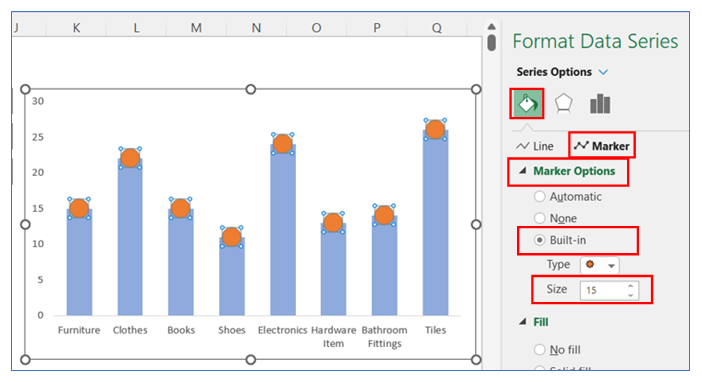
Task: Select the Automatic marker option
Action: point(539,197)
